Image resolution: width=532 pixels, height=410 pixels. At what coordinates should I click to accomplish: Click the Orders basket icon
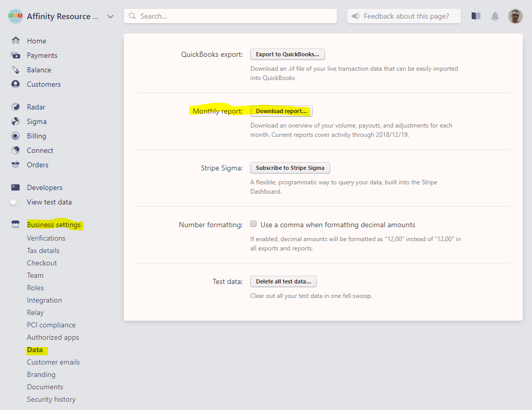(15, 165)
